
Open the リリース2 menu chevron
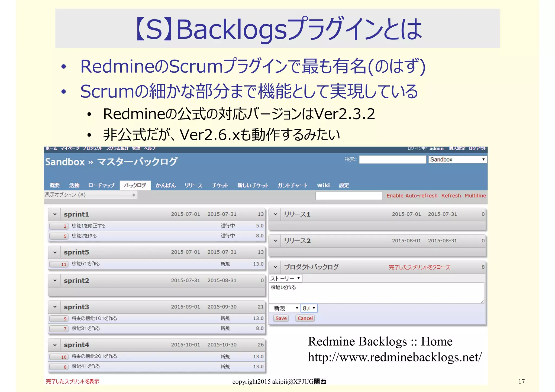coord(275,241)
